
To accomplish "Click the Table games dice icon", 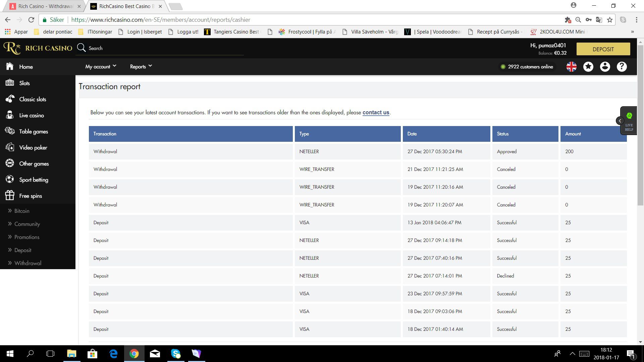I will coord(10,131).
